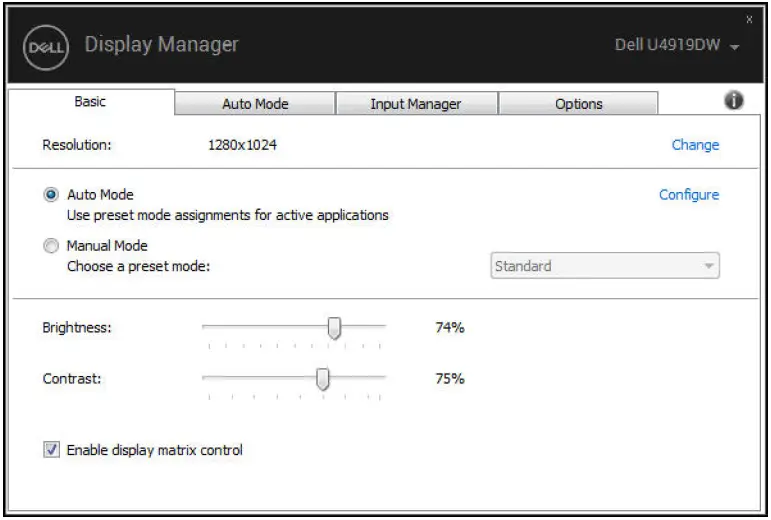771x520 pixels.
Task: Click the 75% contrast value
Action: tap(449, 379)
